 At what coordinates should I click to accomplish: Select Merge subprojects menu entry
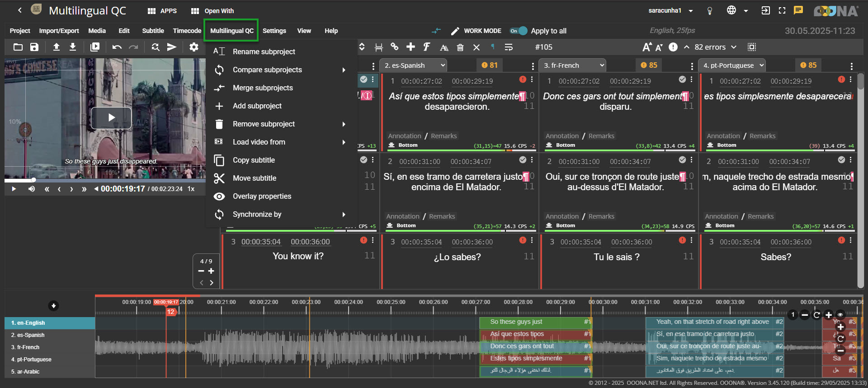[x=263, y=88]
